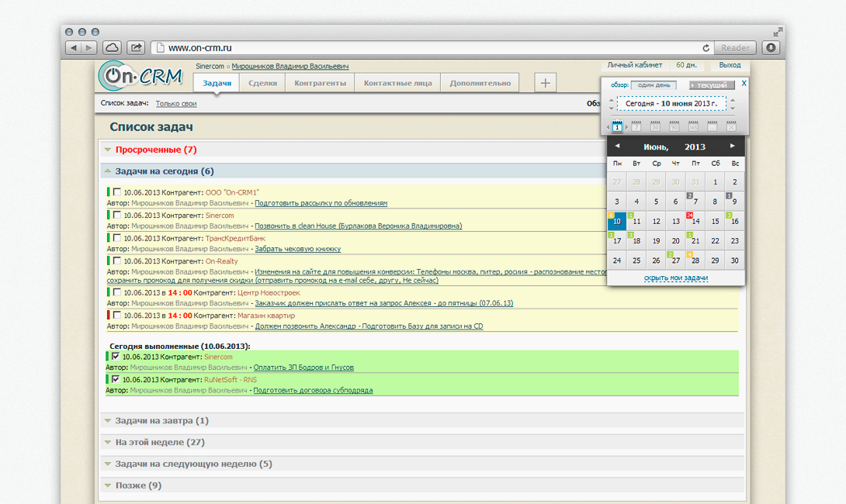
Task: Toggle the текущий period button
Action: coord(712,85)
